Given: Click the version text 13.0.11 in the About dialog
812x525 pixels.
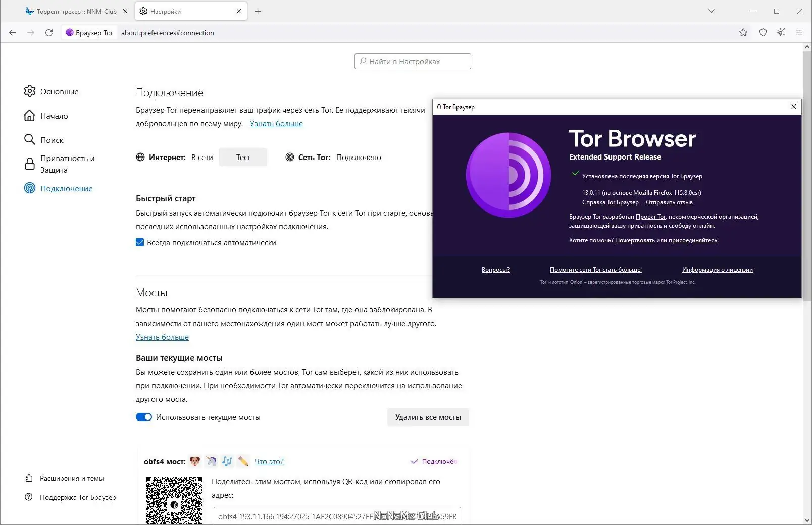Looking at the screenshot, I should (642, 192).
